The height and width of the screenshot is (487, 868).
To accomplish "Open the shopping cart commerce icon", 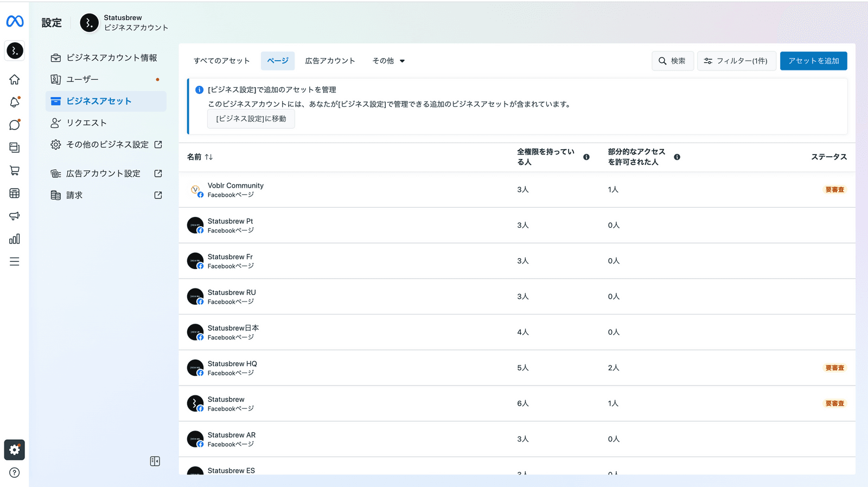I will 15,170.
